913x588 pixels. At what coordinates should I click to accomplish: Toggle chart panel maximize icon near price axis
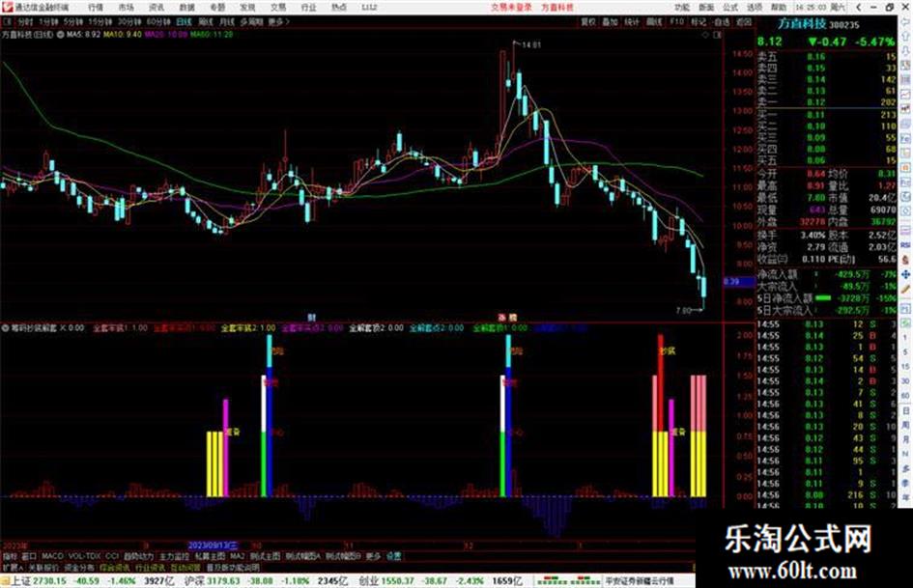(x=717, y=35)
